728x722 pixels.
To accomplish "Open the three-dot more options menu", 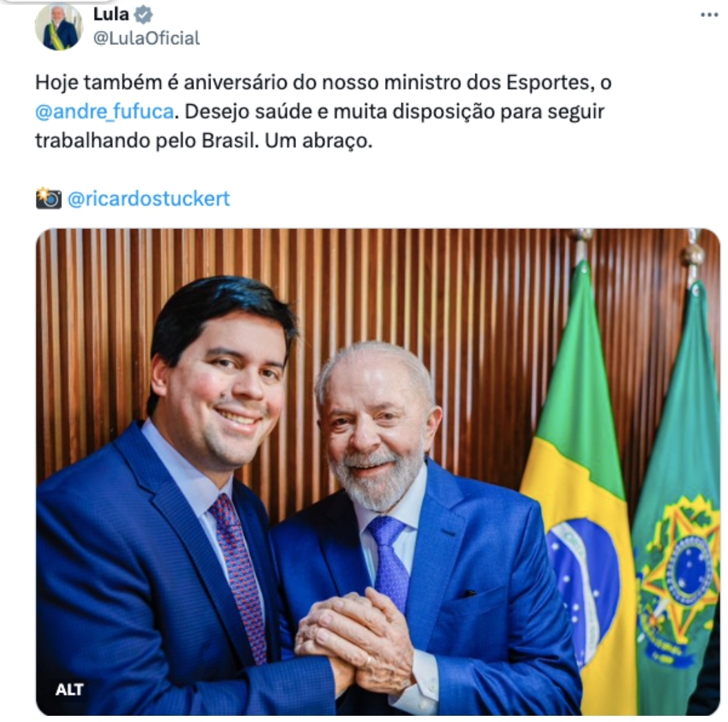I will [x=709, y=15].
